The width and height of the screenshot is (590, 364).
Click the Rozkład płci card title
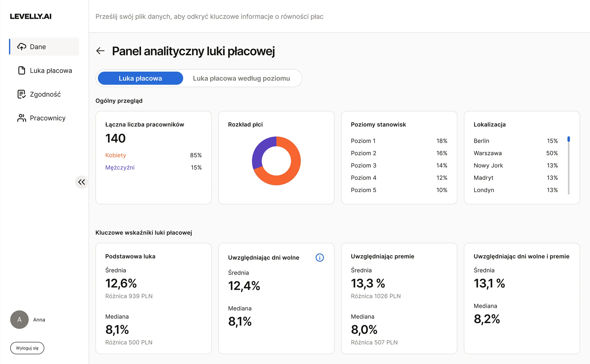point(245,124)
